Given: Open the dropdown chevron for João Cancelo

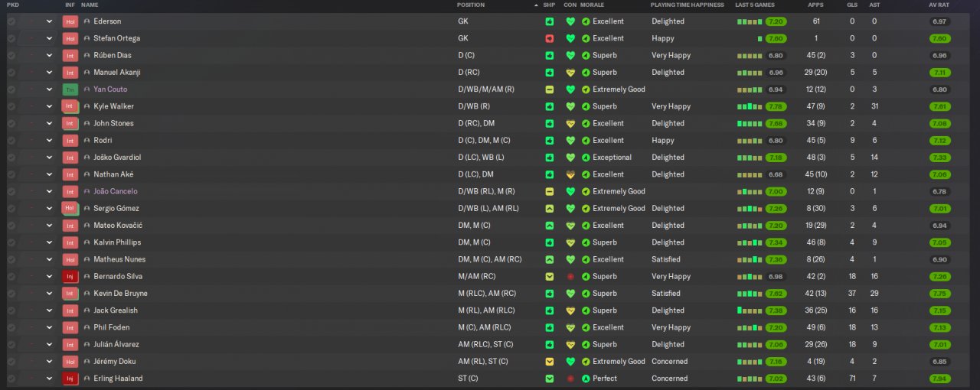Looking at the screenshot, I should pos(50,191).
